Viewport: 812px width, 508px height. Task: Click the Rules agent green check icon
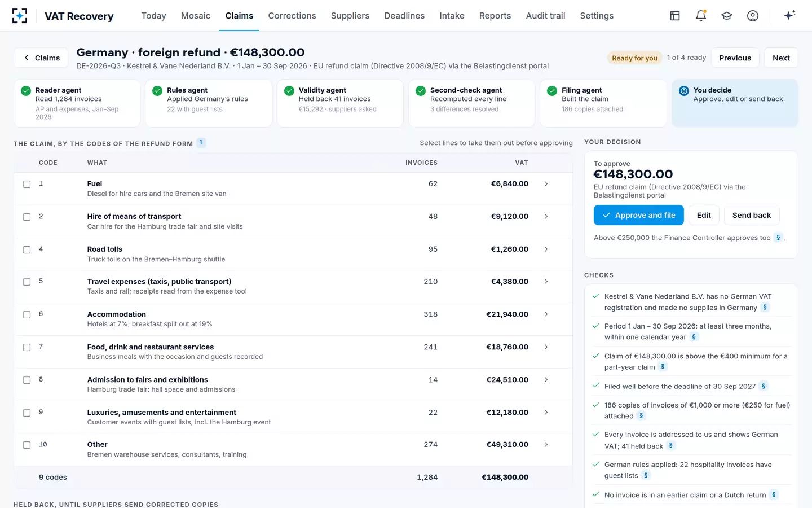point(157,91)
